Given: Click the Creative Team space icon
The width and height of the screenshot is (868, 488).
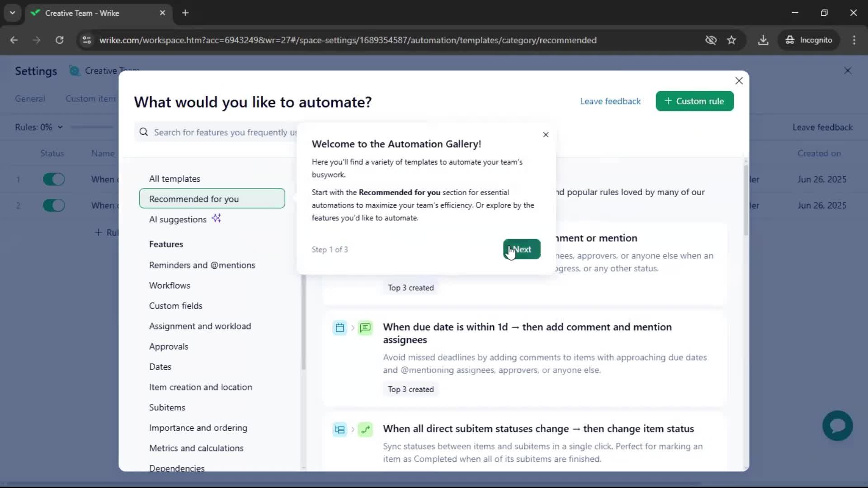Looking at the screenshot, I should click(x=74, y=71).
